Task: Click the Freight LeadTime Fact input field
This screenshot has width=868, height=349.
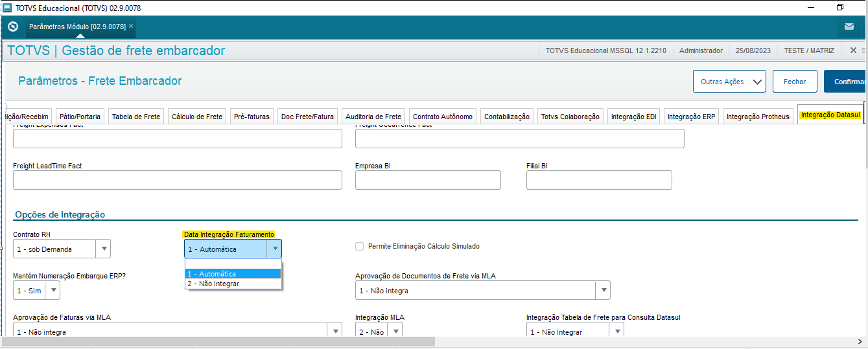Action: [x=178, y=180]
